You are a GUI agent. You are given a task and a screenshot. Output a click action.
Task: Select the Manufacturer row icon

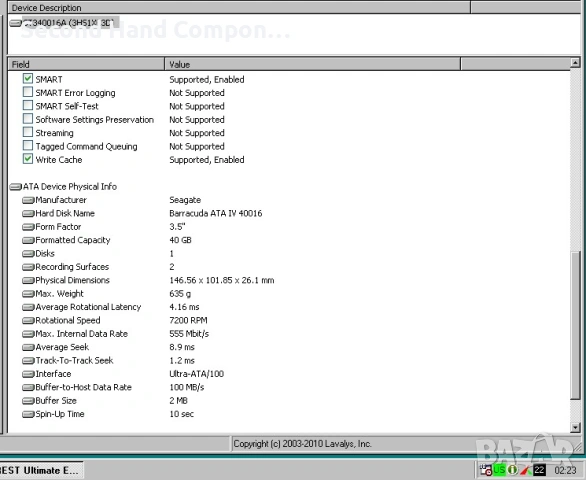tap(28, 200)
